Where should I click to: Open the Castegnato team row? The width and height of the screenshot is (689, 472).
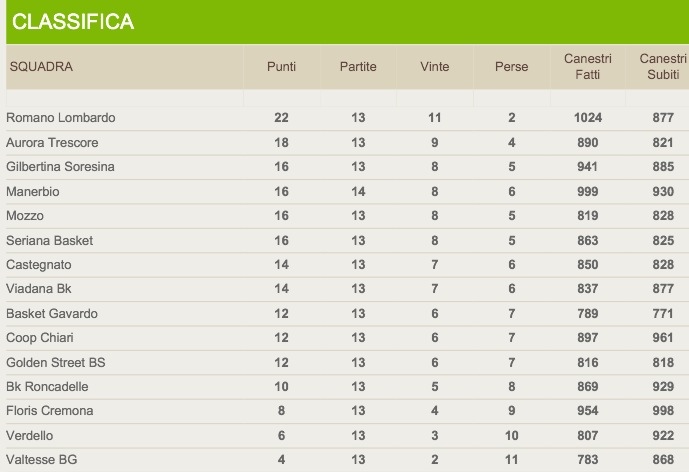click(38, 265)
